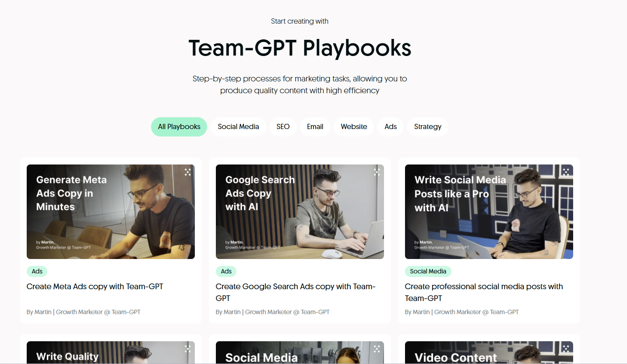Select the All Playbooks filter tab
This screenshot has height=364, width=627.
point(179,127)
